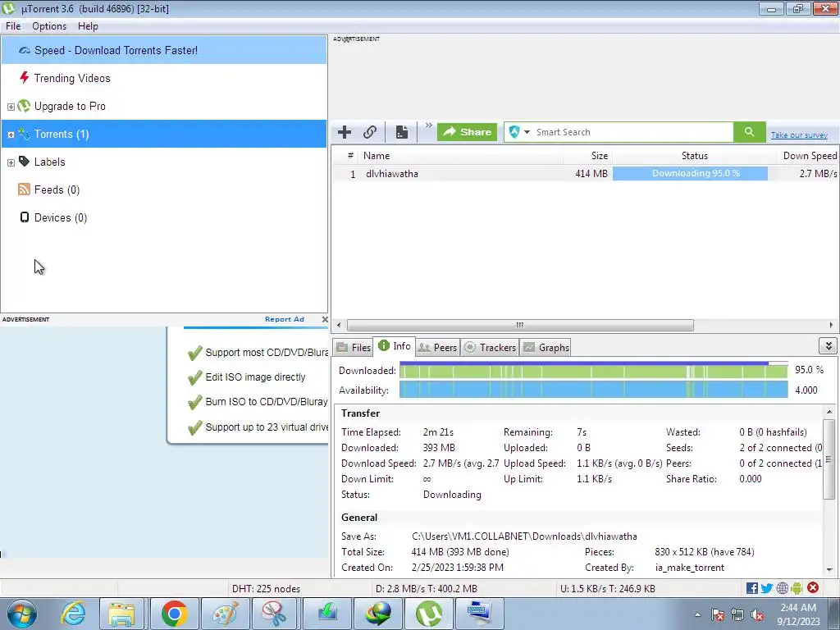Expand the toolbar overflow chevron
The height and width of the screenshot is (630, 840).
point(428,126)
